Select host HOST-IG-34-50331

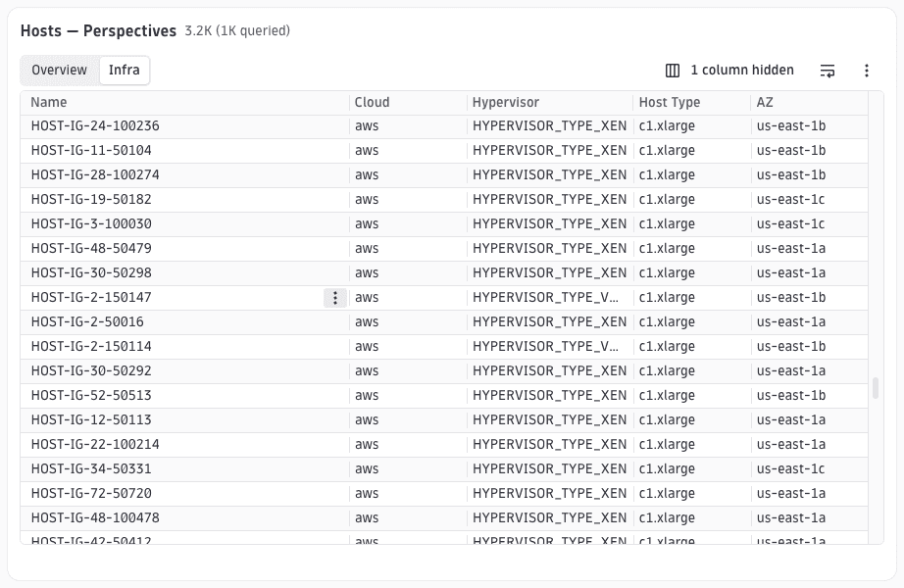(x=91, y=469)
